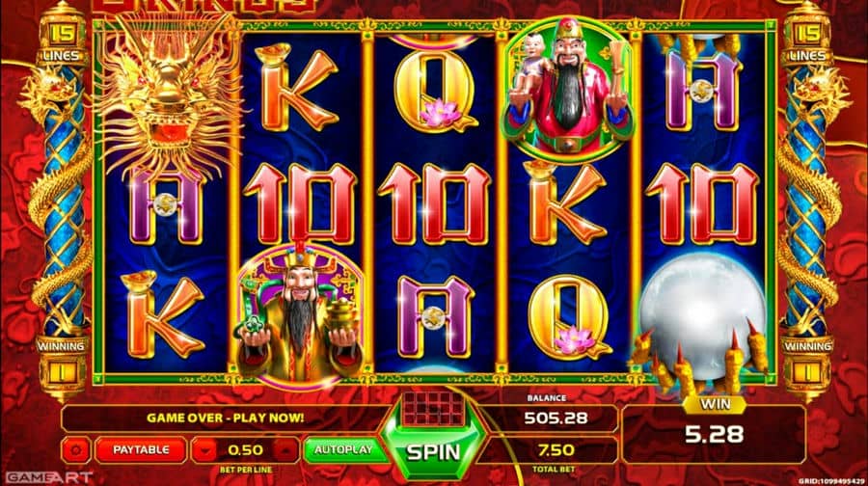Click the right WINNING line box

coord(807,364)
